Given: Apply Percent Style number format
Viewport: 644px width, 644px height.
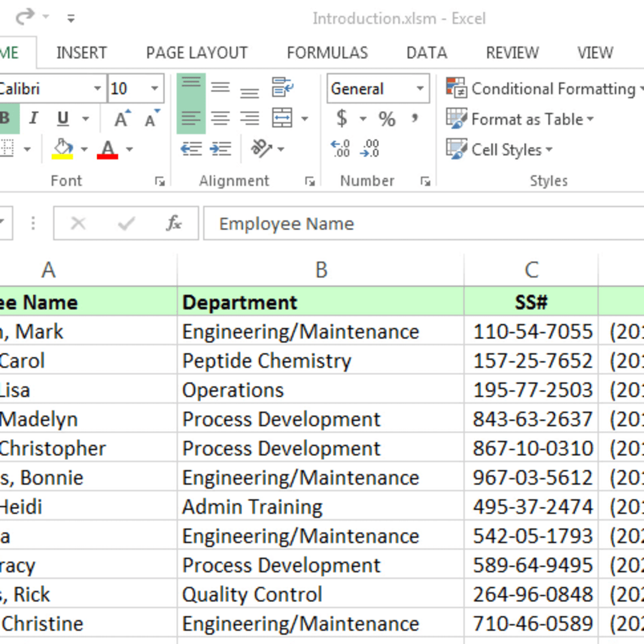Looking at the screenshot, I should click(387, 118).
